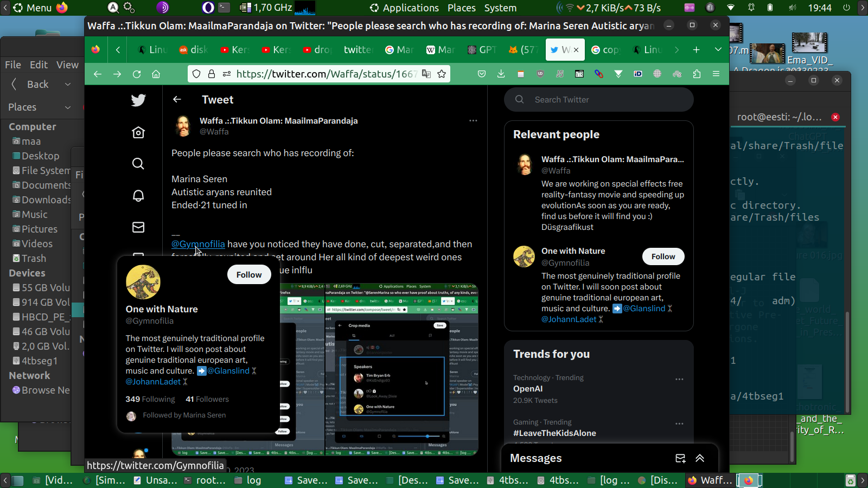Screen dimensions: 868x488
Task: Expand the Places sidebar selector dropdown
Action: point(68,107)
